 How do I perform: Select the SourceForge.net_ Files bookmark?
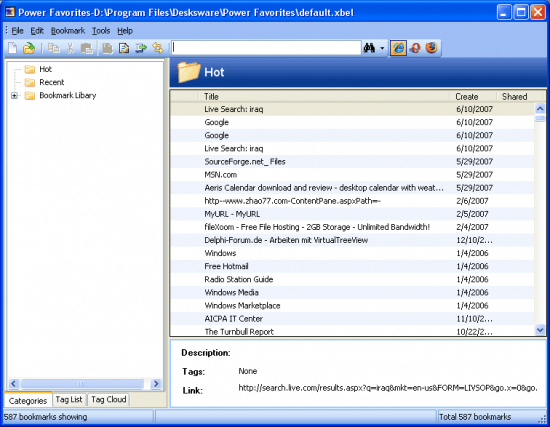pyautogui.click(x=353, y=162)
